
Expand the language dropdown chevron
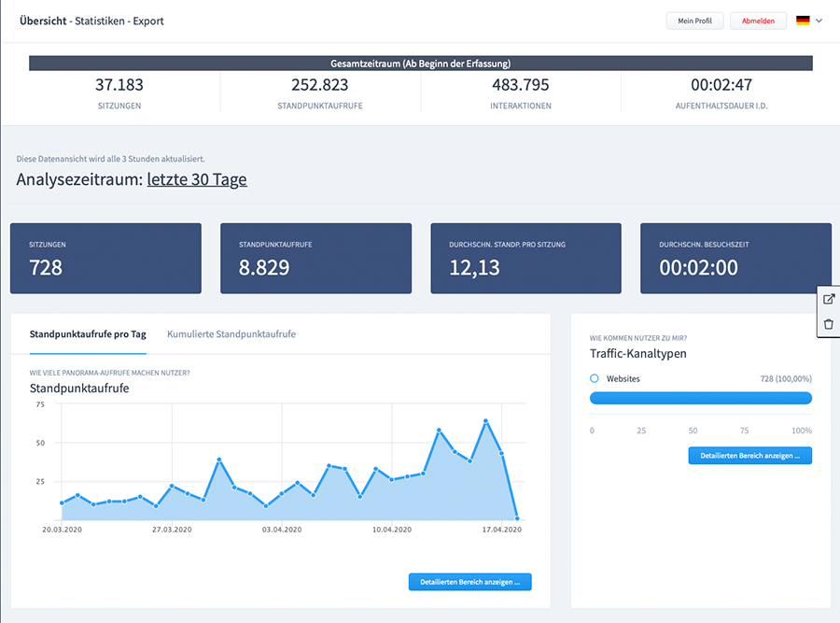pos(819,21)
